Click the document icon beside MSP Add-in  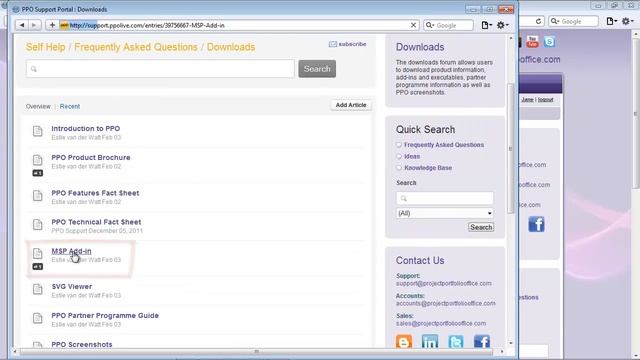click(38, 253)
